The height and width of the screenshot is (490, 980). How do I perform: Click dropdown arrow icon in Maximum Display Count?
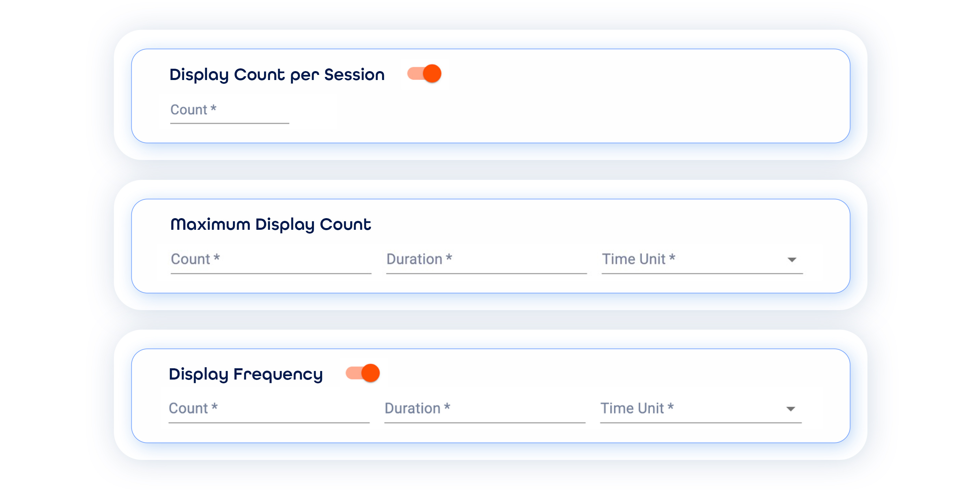792,260
